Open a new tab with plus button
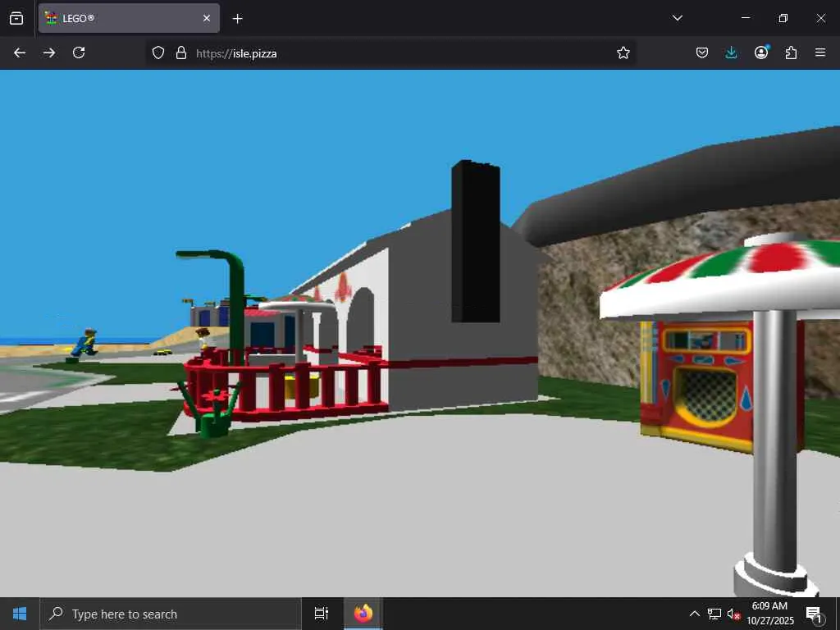Screen dimensions: 840x630 point(237,19)
